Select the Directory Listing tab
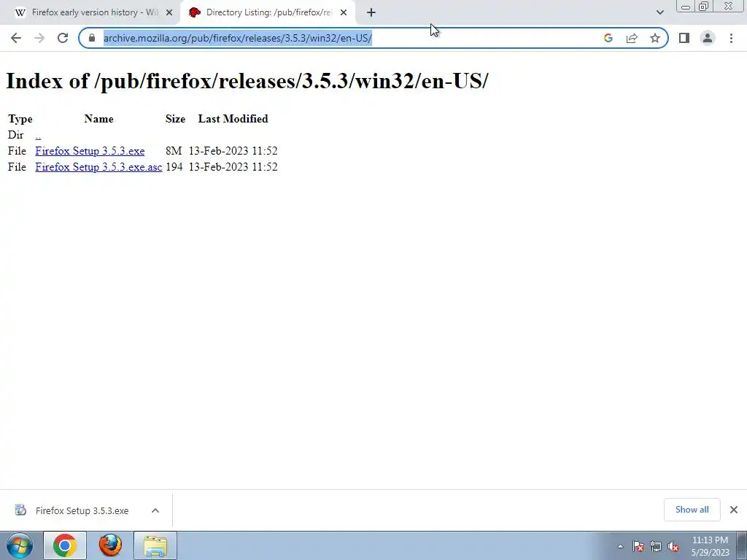 268,12
